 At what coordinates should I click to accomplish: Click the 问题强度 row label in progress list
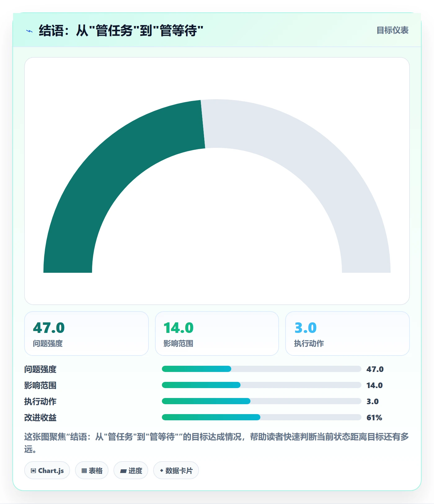click(40, 369)
